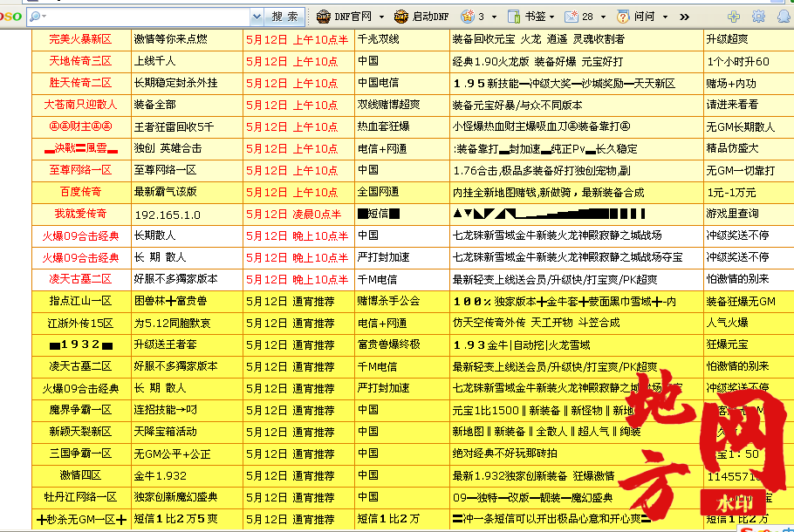794x532 pixels.
Task: Click the 绝对经典不好玩那砖拍 cell
Action: tap(505, 454)
